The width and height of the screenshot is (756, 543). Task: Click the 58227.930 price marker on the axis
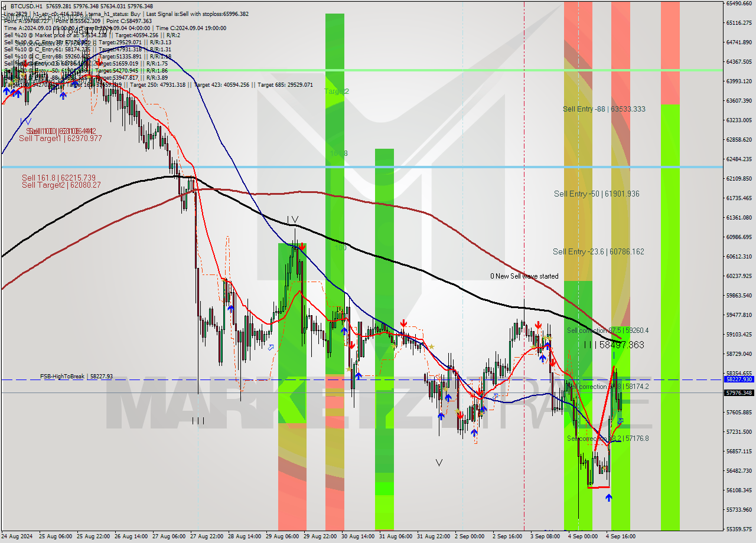[x=739, y=380]
